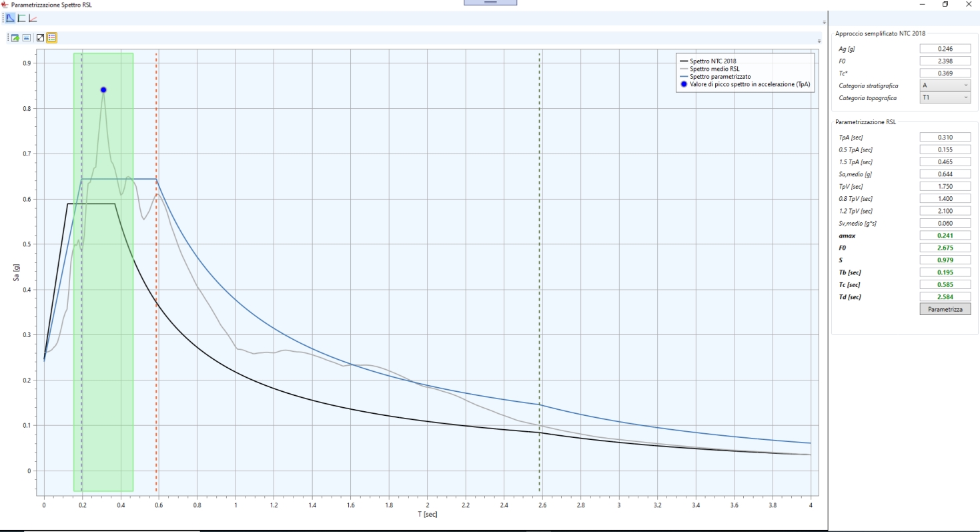Switch to the green velocity spectrum icon
This screenshot has width=980, height=532.
tap(21, 18)
